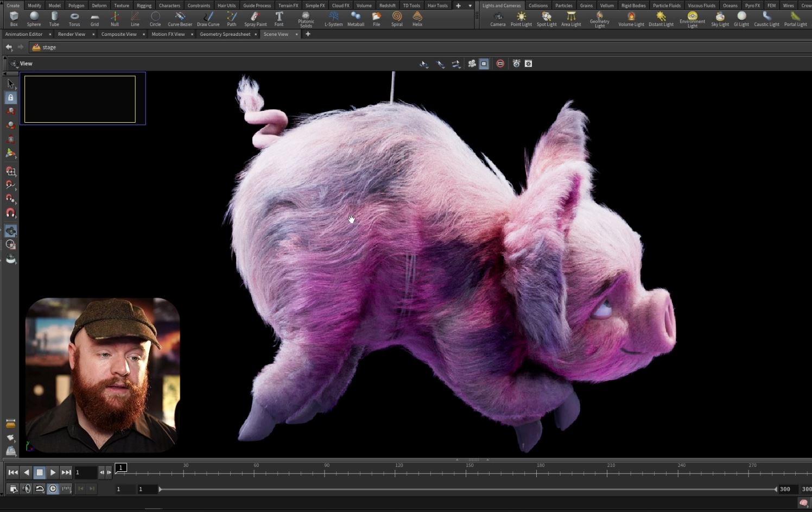The width and height of the screenshot is (812, 512).
Task: Select the File shelf tool
Action: [x=376, y=19]
